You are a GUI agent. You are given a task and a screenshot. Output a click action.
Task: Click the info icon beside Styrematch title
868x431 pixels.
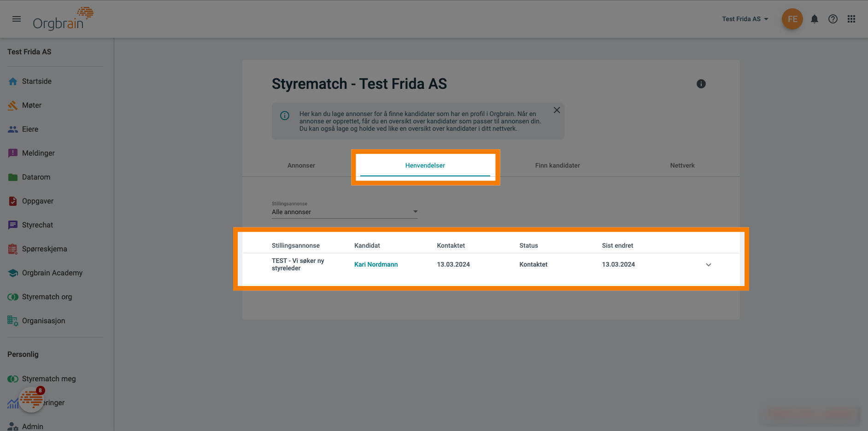tap(701, 84)
